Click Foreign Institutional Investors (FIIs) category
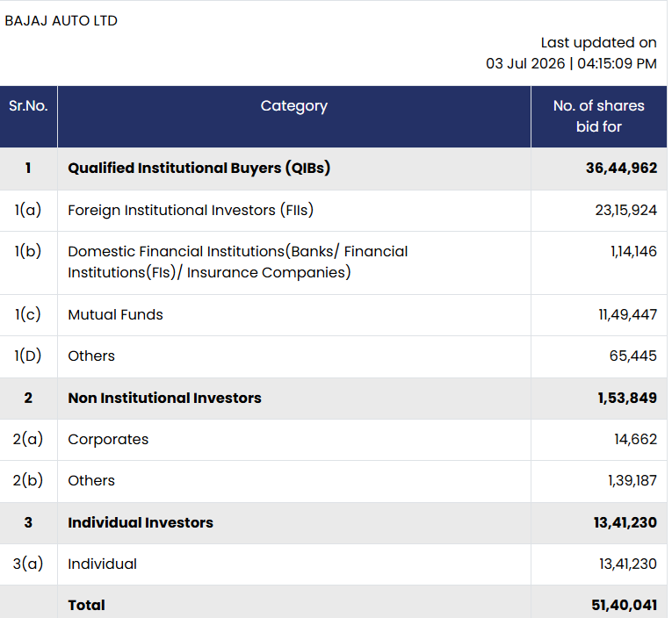Screen dimensions: 672x618 pyautogui.click(x=191, y=211)
